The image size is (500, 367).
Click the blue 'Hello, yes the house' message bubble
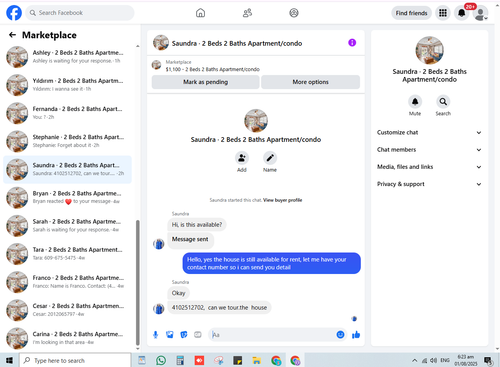point(271,263)
